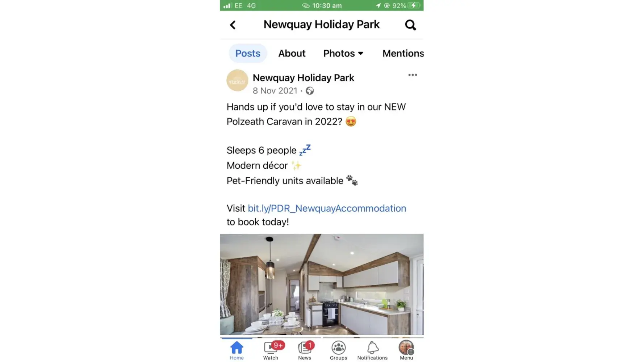The image size is (644, 362).
Task: Open search with magnifier icon
Action: click(410, 25)
